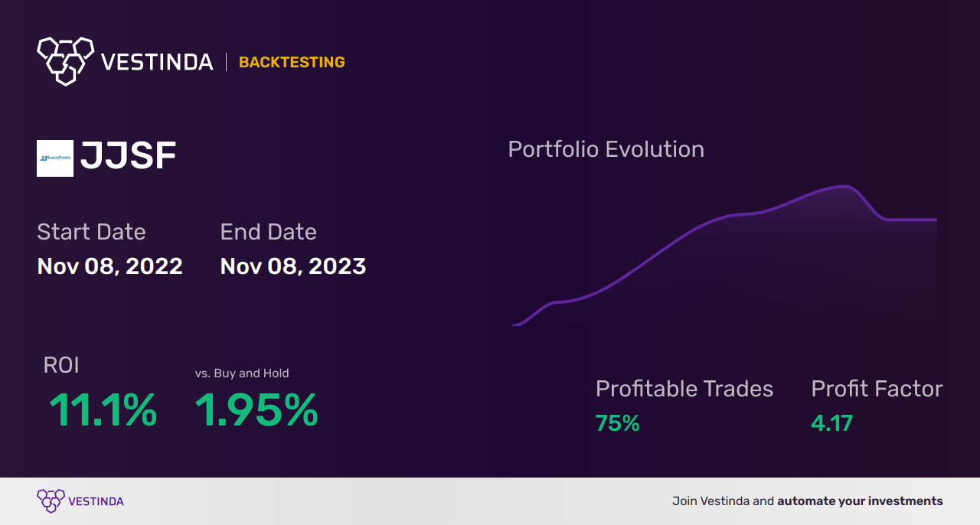Viewport: 980px width, 525px height.
Task: Click the J&J Snack Foods logo thumbnail
Action: coord(55,158)
